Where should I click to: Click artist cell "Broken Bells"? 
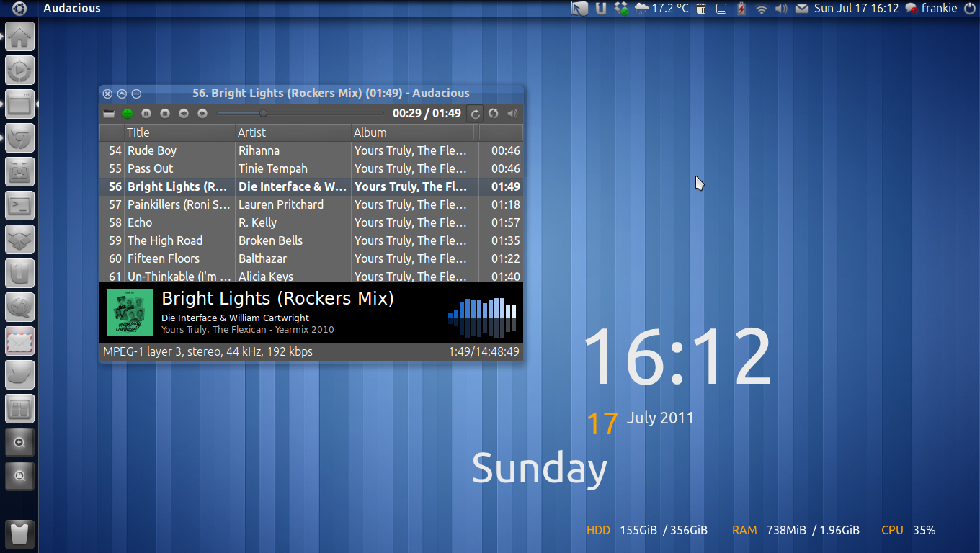(x=270, y=240)
